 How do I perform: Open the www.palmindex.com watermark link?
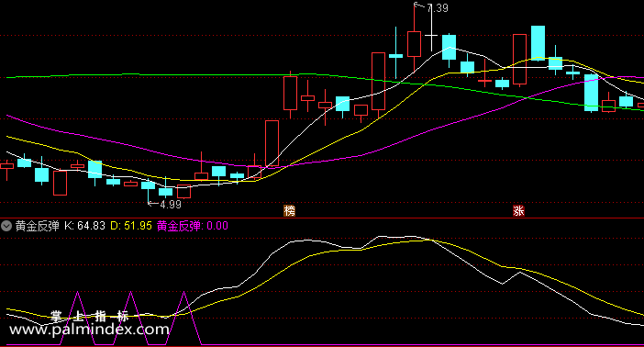tap(89, 330)
